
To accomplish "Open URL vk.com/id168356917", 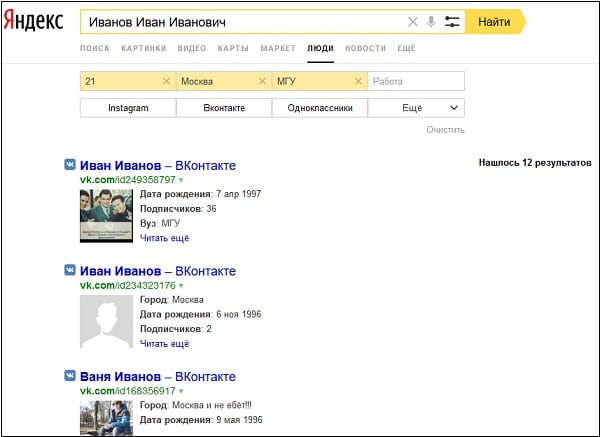I will pos(128,391).
